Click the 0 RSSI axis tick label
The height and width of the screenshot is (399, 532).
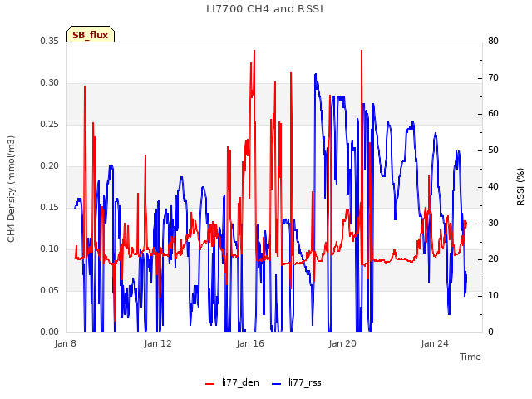pyautogui.click(x=490, y=332)
